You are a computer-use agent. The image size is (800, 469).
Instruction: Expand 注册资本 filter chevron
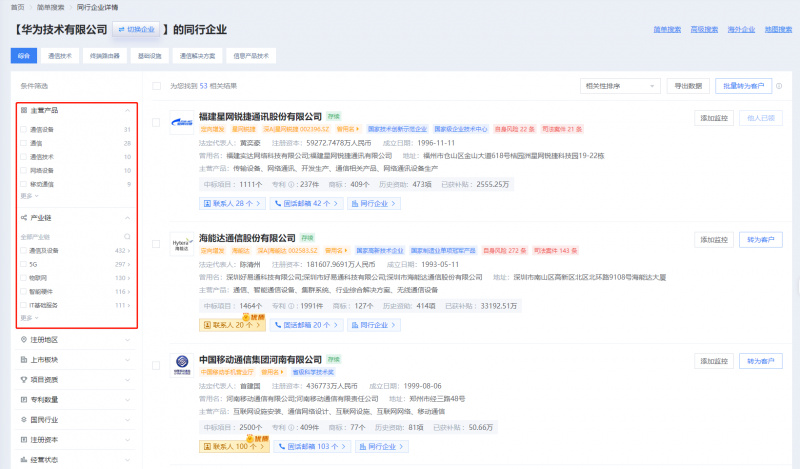[x=128, y=440]
